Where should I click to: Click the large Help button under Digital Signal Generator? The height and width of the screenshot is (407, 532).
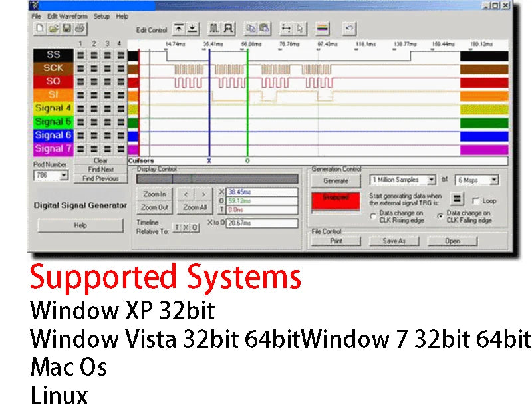coord(80,225)
